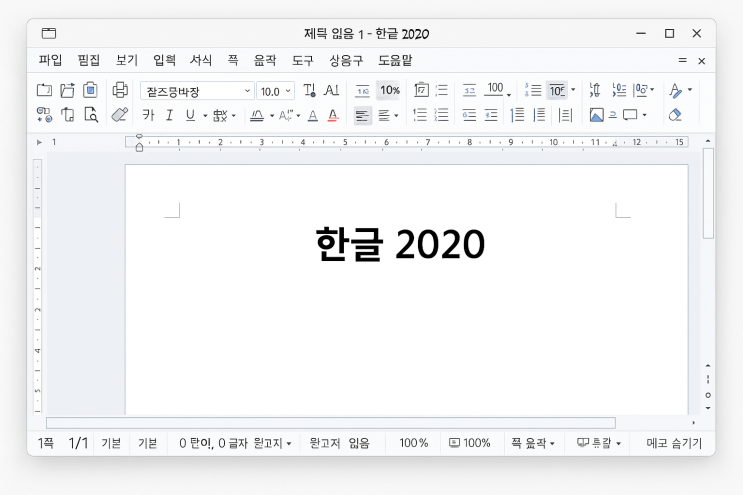Toggle the ruler arrow left of ruler
The width and height of the screenshot is (743, 495).
click(39, 142)
